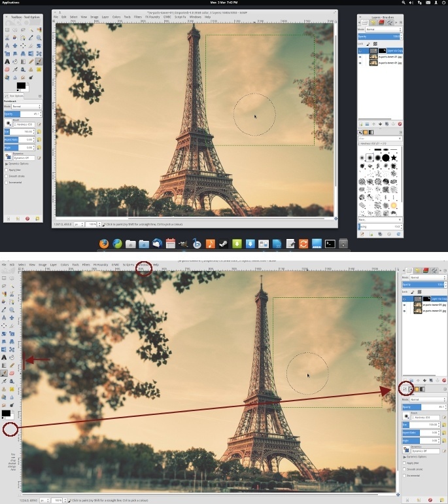This screenshot has height=504, width=448.
Task: Open paintbrush Mode dropdown in floating Toolbox window
Action: (27, 107)
